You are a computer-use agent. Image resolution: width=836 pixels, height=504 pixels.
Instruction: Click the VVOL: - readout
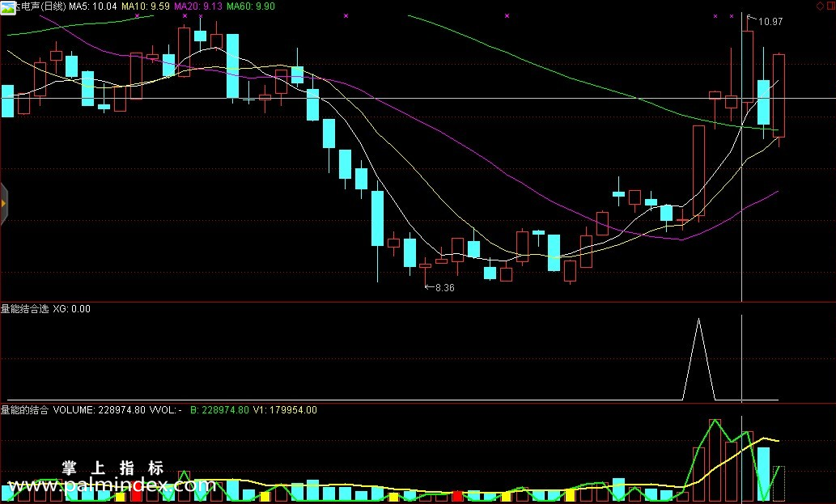(166, 410)
